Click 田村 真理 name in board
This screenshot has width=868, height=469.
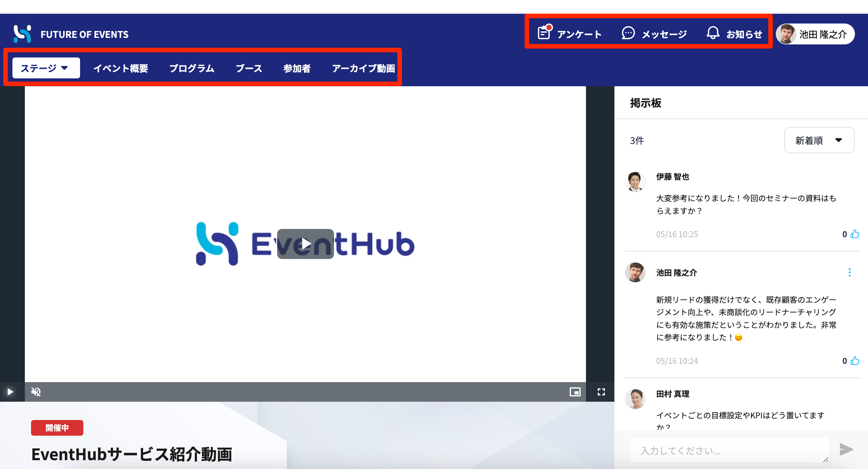coord(673,394)
